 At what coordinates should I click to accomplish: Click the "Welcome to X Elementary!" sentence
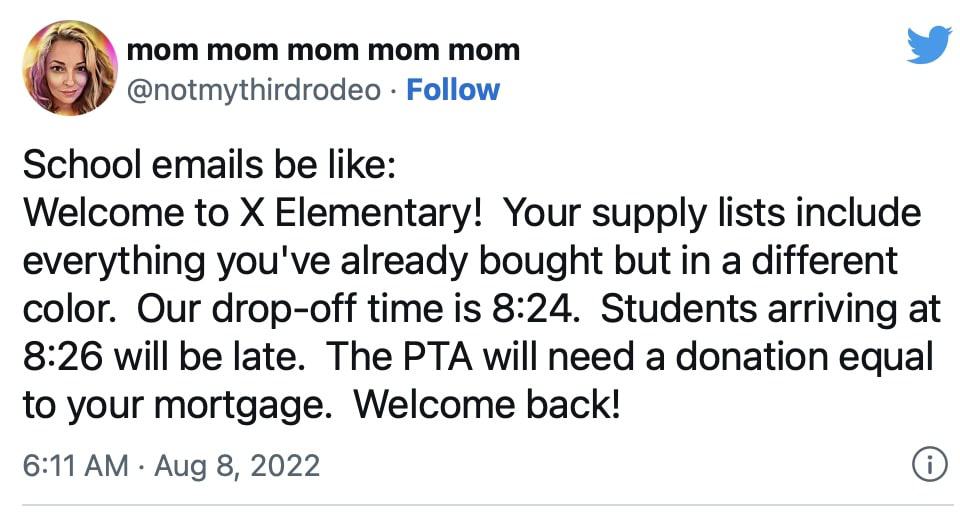click(253, 213)
